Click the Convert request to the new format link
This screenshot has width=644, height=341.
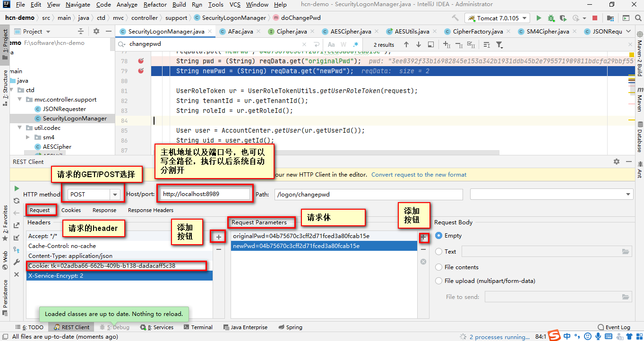(419, 174)
